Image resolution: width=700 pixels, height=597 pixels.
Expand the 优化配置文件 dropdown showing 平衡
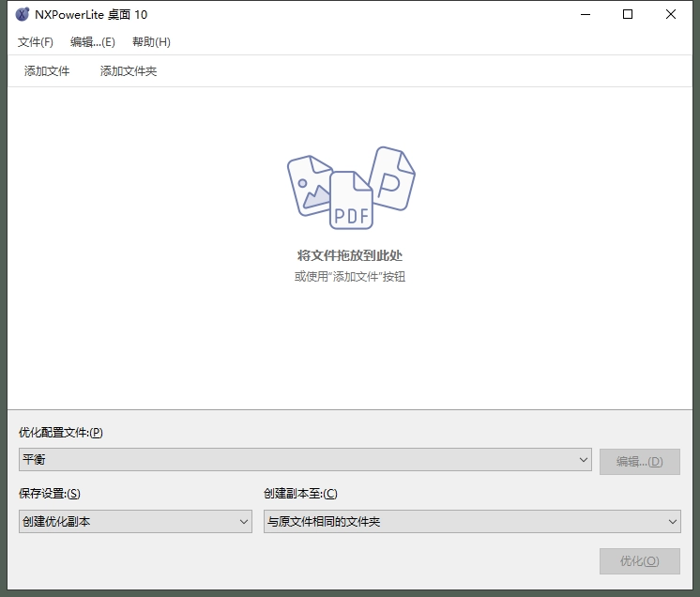pos(305,459)
